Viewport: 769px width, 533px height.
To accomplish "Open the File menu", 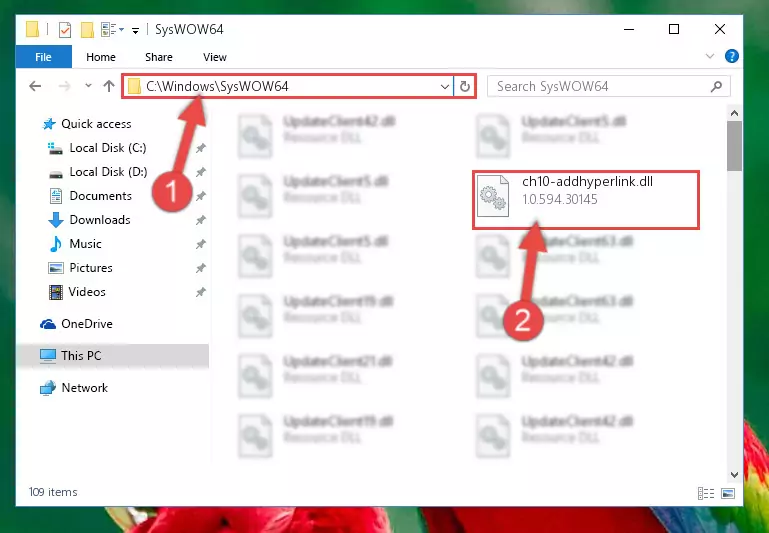I will click(x=44, y=57).
